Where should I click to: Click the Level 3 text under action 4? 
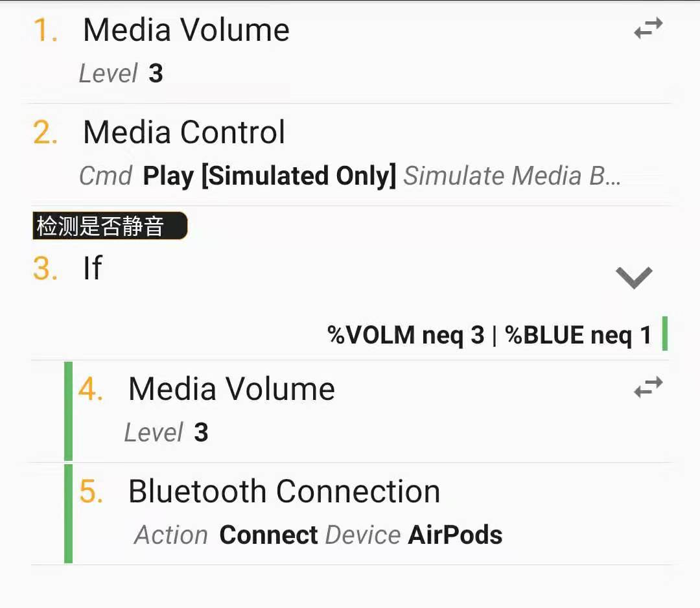167,433
